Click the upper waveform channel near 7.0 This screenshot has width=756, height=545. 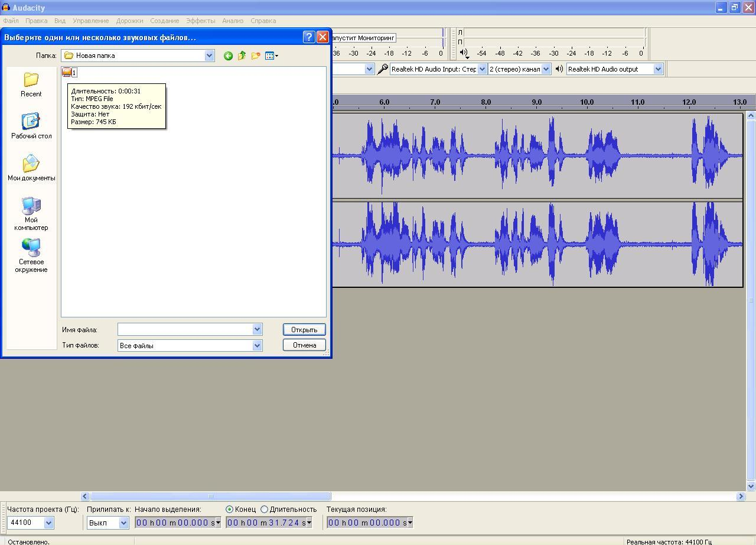tap(435, 156)
